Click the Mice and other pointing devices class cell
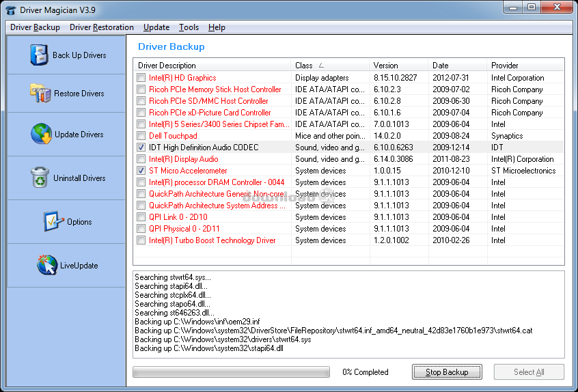 [330, 136]
